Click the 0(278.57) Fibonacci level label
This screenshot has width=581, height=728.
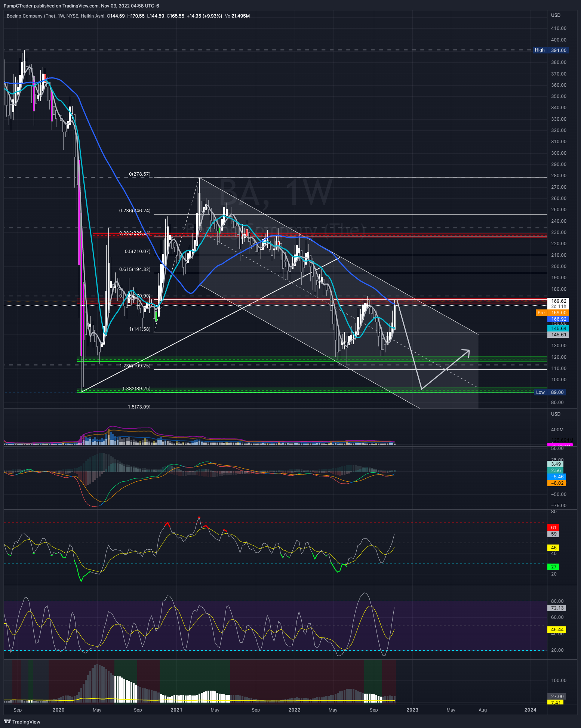pyautogui.click(x=140, y=174)
